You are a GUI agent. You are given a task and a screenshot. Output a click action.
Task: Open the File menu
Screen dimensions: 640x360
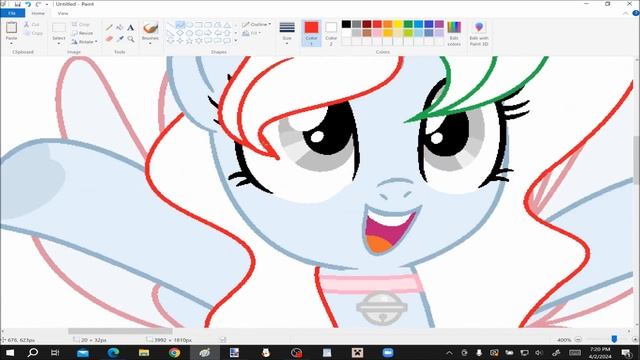pyautogui.click(x=12, y=13)
